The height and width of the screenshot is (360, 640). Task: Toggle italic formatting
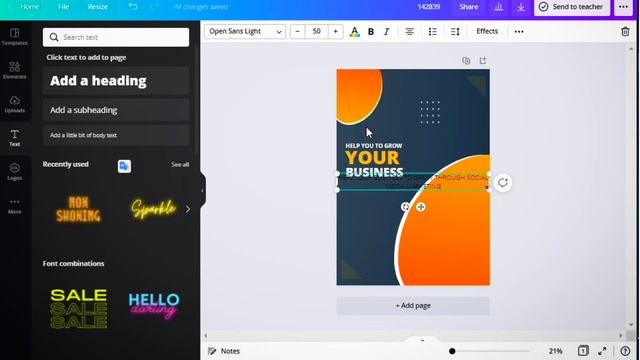click(387, 31)
